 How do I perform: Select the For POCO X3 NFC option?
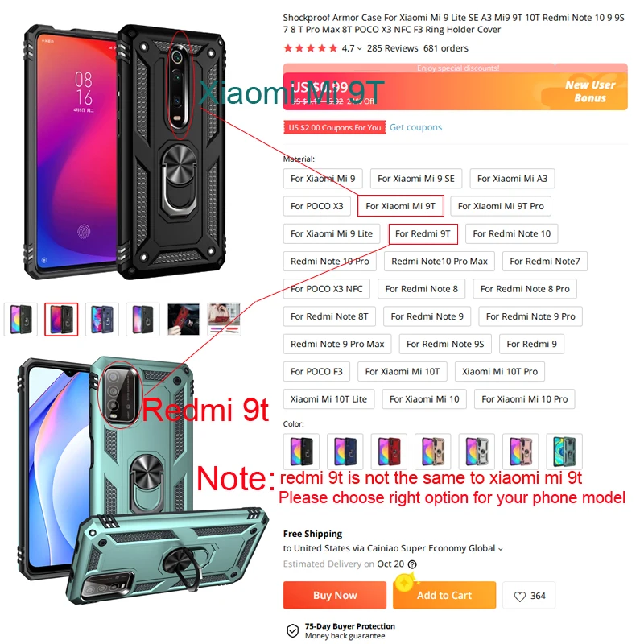click(x=327, y=289)
